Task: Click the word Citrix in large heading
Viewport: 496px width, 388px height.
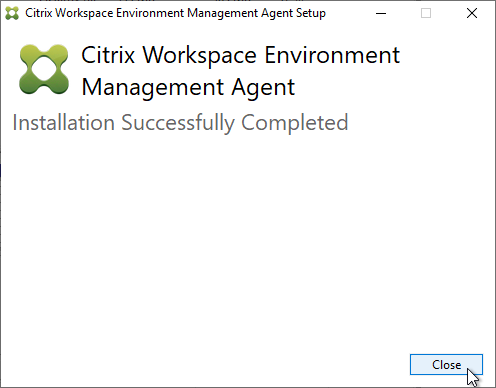Action: point(108,55)
